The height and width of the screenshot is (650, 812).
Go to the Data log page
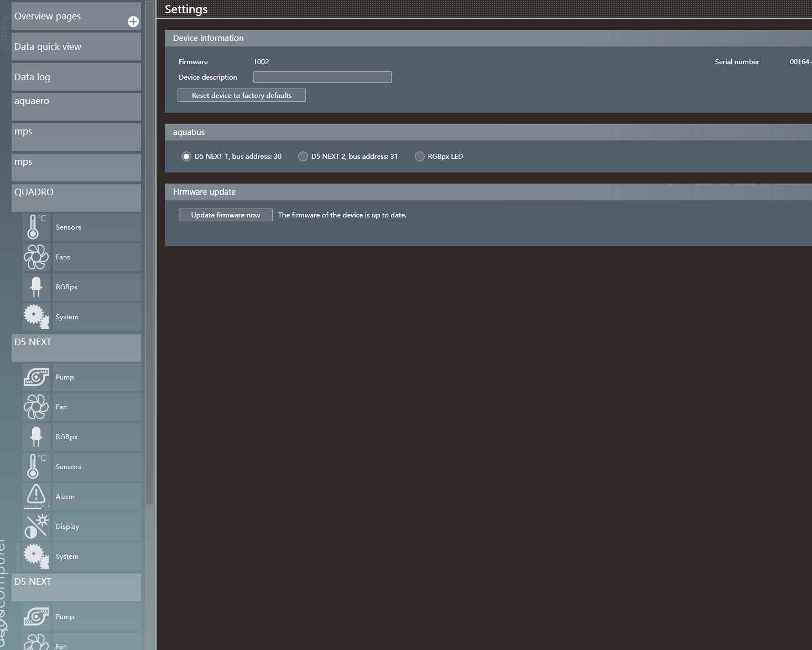(x=76, y=77)
